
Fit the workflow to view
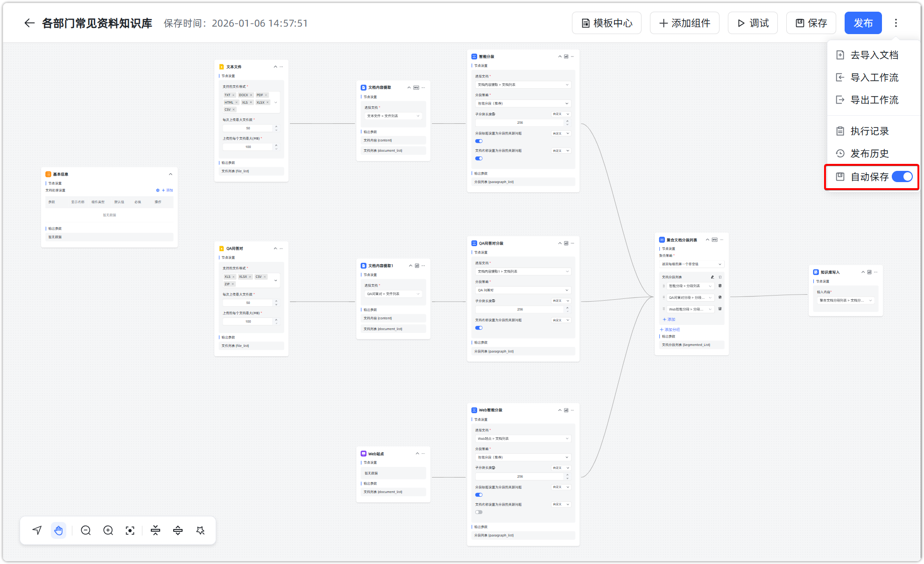[x=130, y=530]
